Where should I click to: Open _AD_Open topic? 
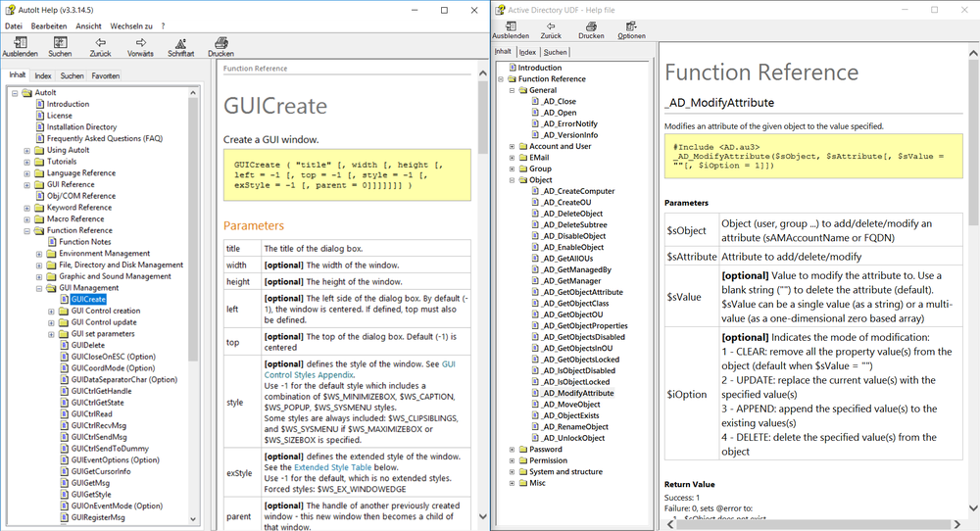click(x=560, y=113)
